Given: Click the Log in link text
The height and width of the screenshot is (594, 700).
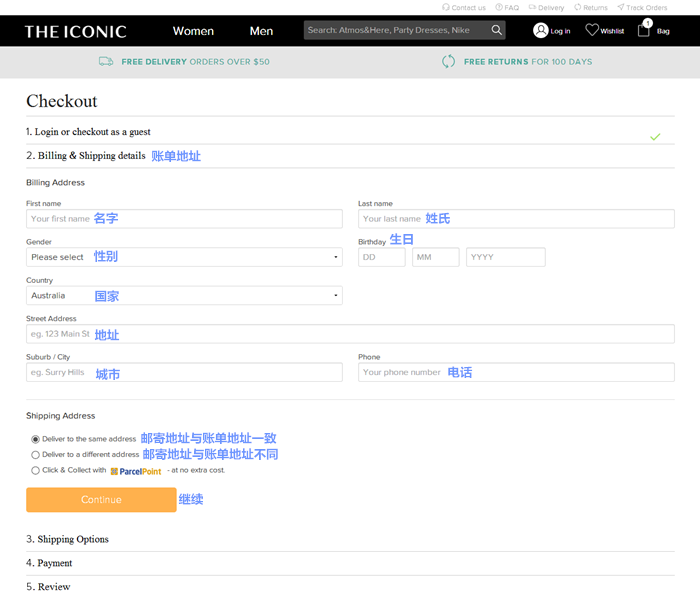Looking at the screenshot, I should click(x=560, y=31).
